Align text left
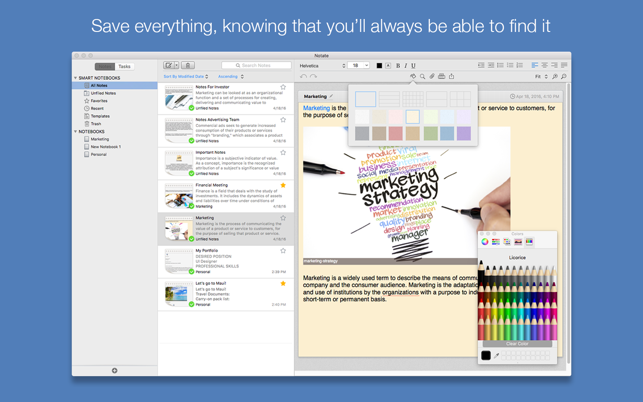This screenshot has width=643, height=402. (535, 65)
